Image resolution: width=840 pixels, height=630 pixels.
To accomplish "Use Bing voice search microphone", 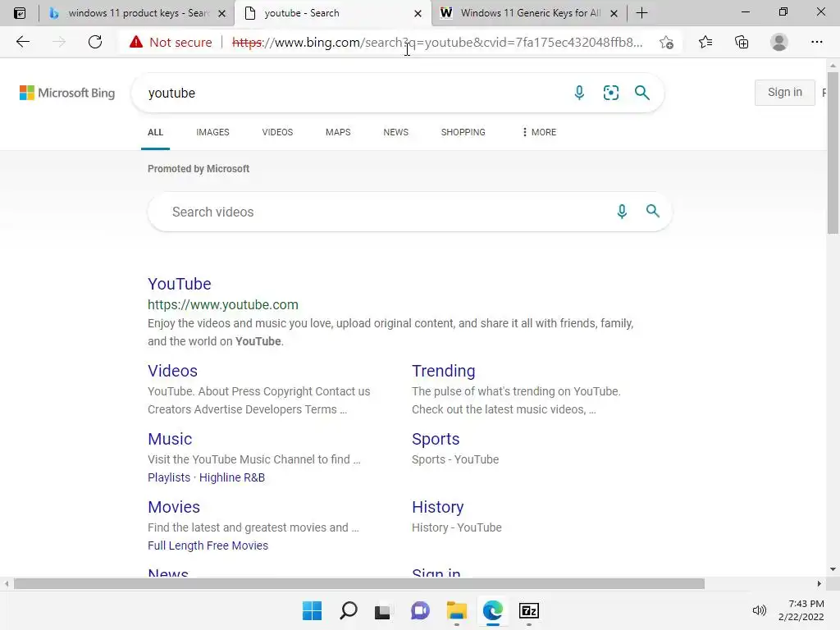I will pyautogui.click(x=579, y=93).
